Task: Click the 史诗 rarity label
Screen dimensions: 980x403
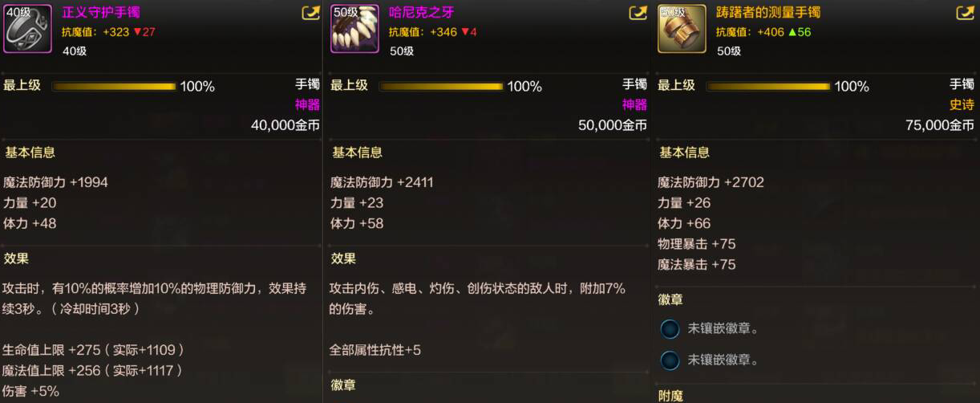Action: (962, 104)
